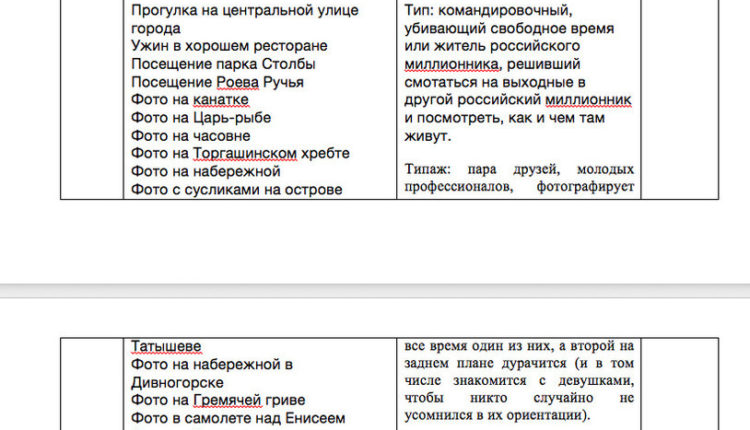Screen dimensions: 750x430
Task: Place cursor on underlined word "Роева"
Action: pos(235,82)
